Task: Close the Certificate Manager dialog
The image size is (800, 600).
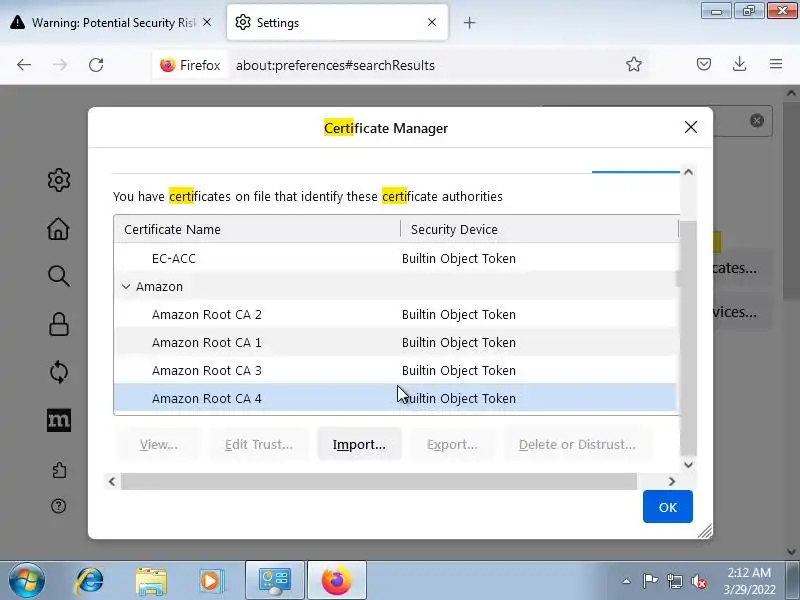Action: pos(691,127)
